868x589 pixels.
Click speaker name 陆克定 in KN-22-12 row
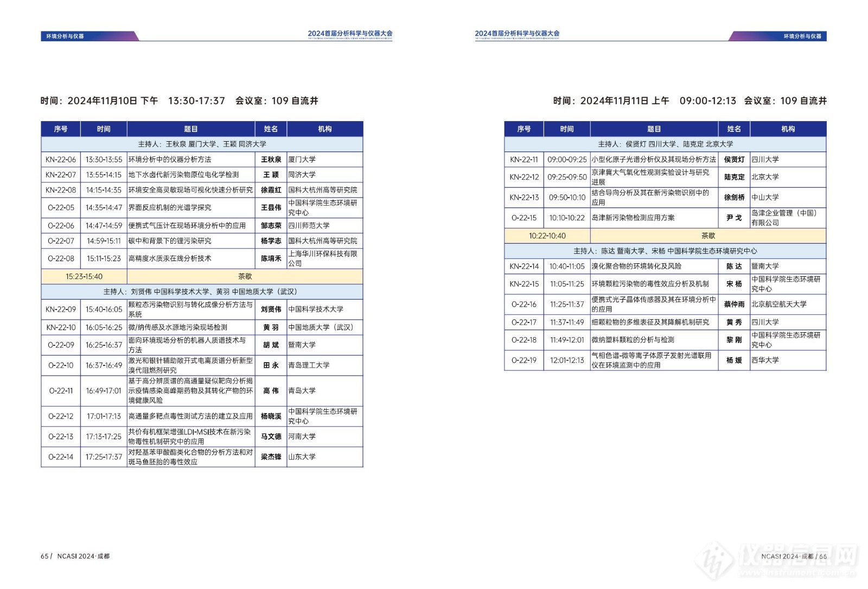(734, 177)
